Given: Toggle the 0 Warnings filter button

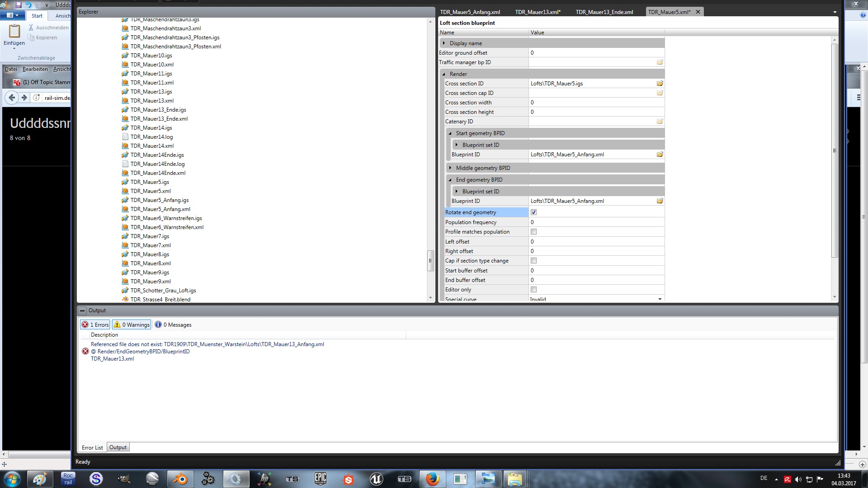Looking at the screenshot, I should 132,325.
